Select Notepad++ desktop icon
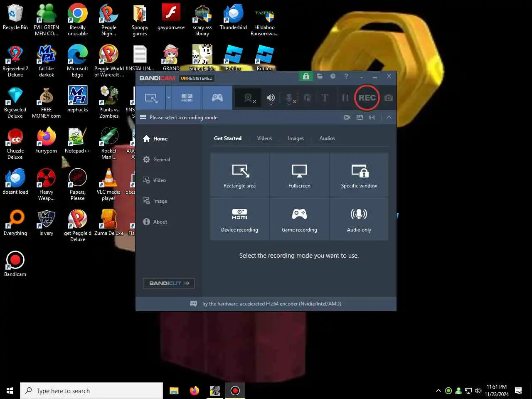This screenshot has width=532, height=399. coord(77,141)
